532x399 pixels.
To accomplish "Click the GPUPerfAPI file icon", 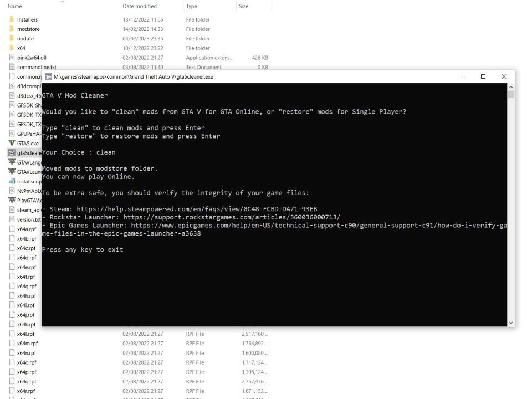I will pyautogui.click(x=12, y=134).
